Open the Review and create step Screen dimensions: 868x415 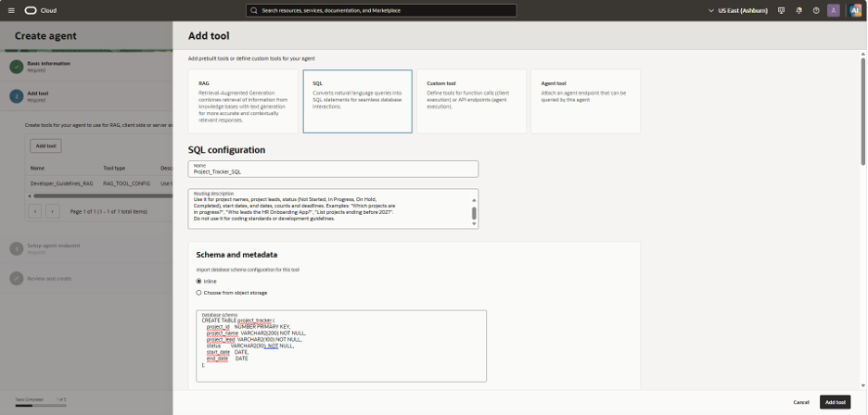click(49, 278)
